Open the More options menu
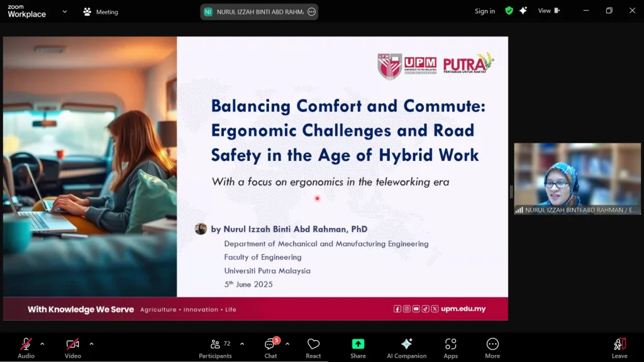The image size is (644, 362). (492, 348)
